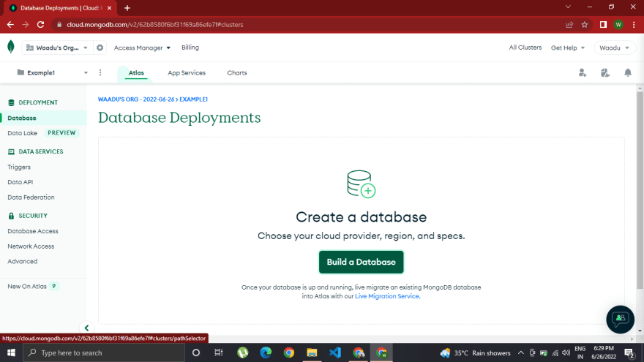Image resolution: width=644 pixels, height=362 pixels.
Task: Select Database in sidebar
Action: tap(43, 118)
